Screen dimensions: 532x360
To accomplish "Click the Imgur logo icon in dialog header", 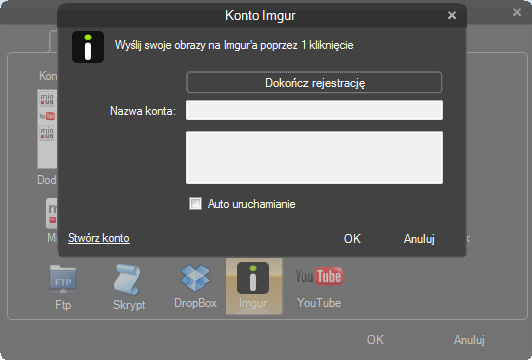I will click(88, 47).
